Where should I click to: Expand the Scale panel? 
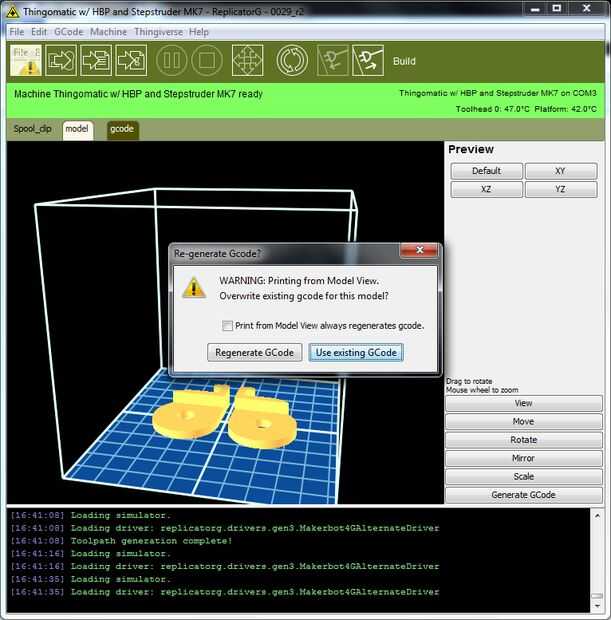[x=524, y=476]
